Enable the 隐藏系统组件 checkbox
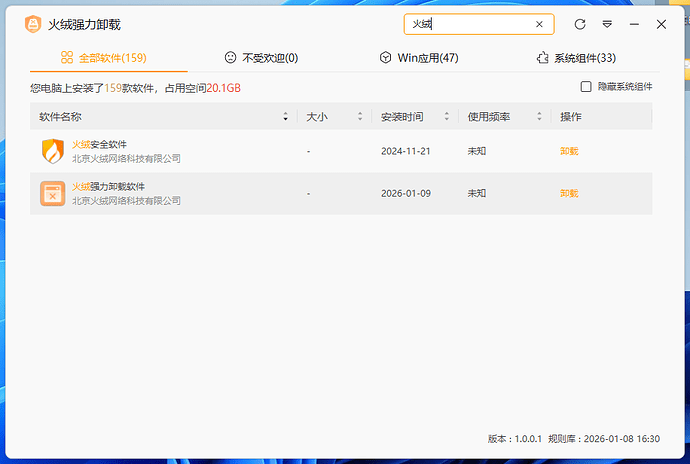The height and width of the screenshot is (464, 690). 586,87
